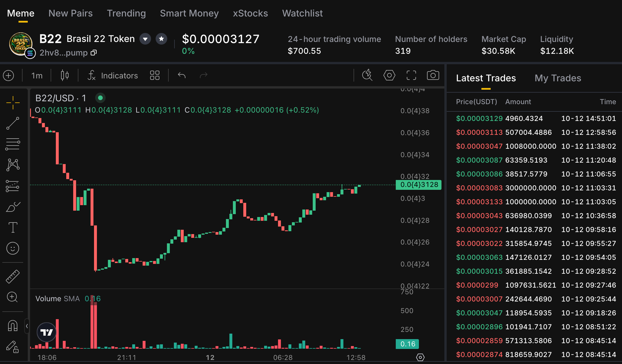The image size is (622, 364).
Task: Click the 0.16 volume value label
Action: click(x=407, y=344)
